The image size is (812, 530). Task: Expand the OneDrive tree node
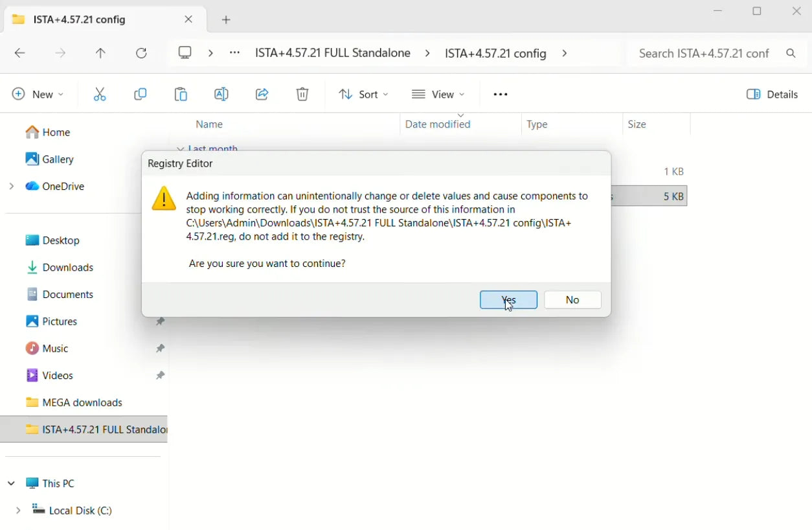(12, 186)
